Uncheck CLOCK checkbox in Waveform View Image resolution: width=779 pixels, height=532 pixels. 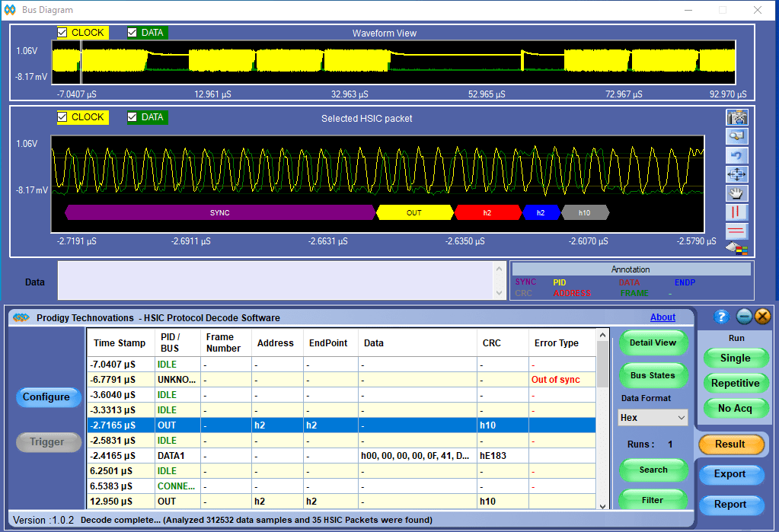point(63,33)
